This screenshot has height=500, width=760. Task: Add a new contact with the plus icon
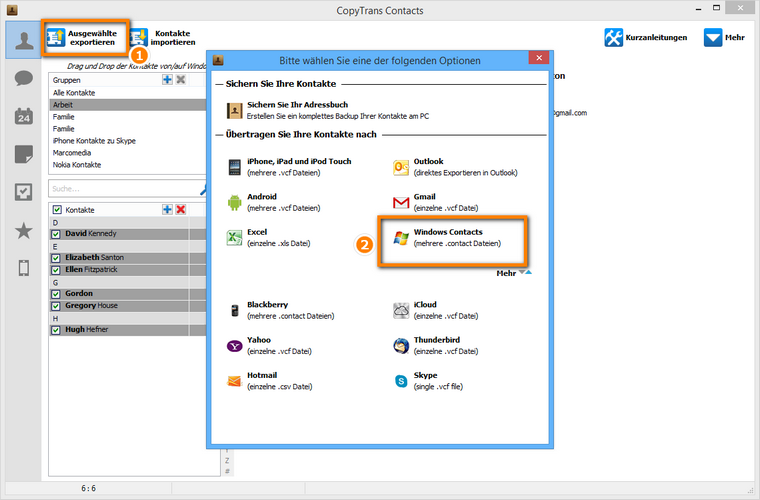pos(167,209)
